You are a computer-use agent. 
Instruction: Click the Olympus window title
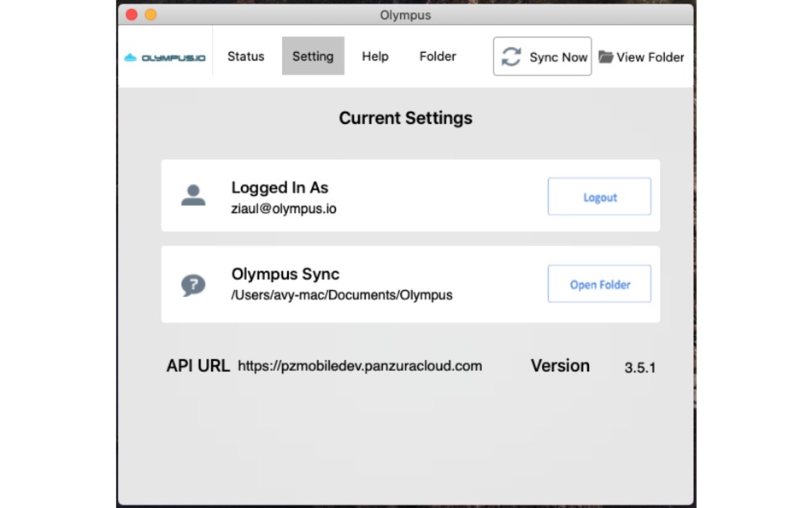pyautogui.click(x=405, y=15)
